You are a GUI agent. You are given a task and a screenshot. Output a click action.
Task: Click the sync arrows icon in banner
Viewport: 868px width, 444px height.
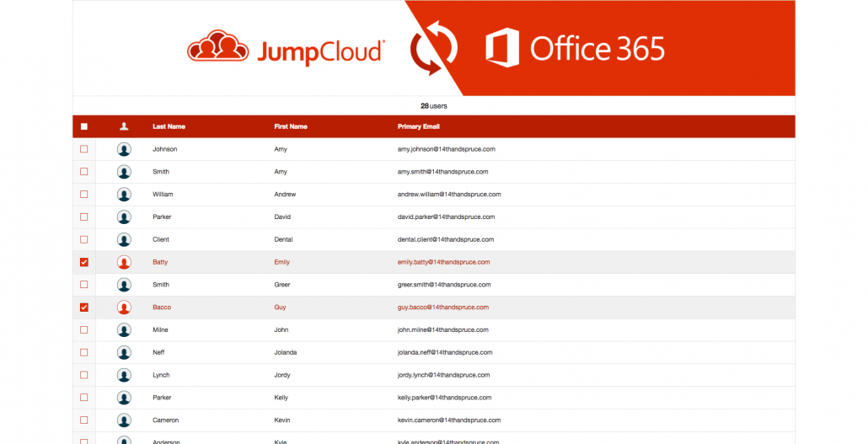pyautogui.click(x=433, y=50)
